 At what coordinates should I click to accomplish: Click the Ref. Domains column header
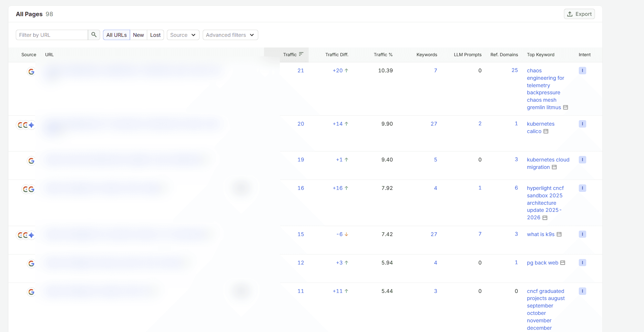coord(504,55)
